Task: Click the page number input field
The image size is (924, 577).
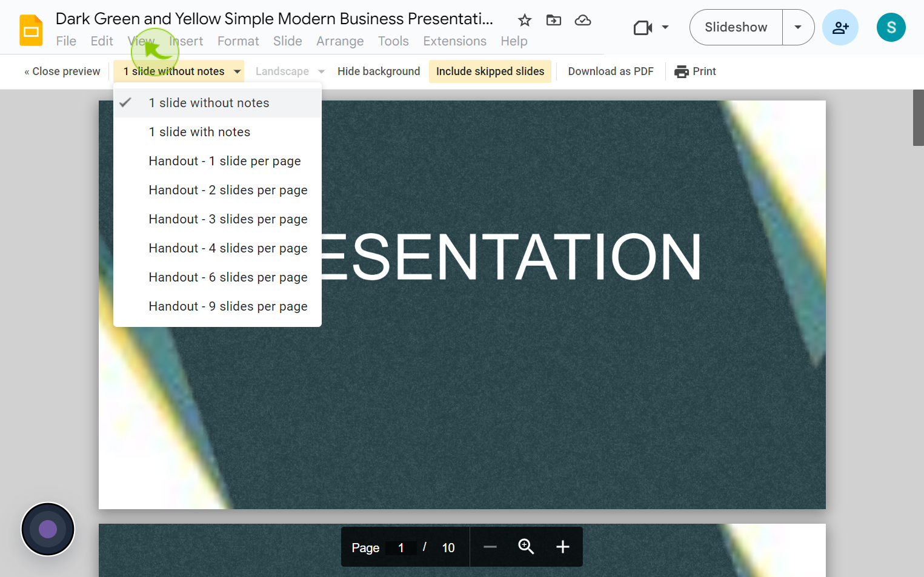Action: pos(401,547)
